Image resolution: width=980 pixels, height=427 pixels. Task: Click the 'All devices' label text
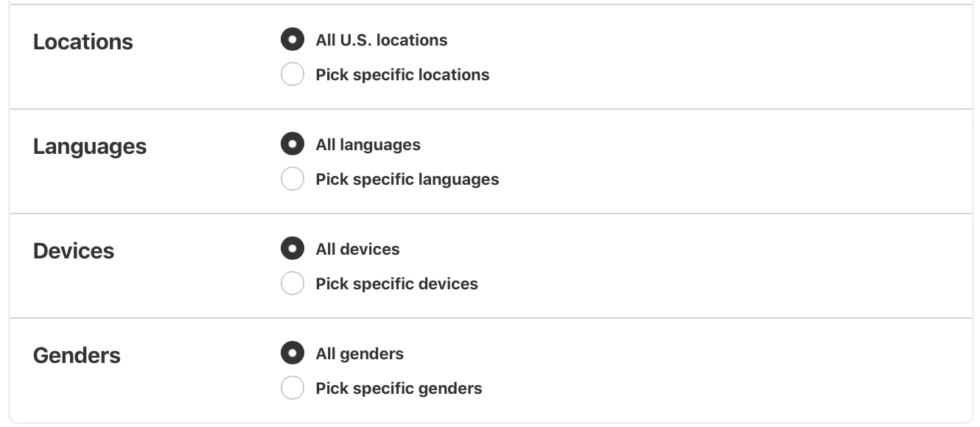pyautogui.click(x=357, y=249)
